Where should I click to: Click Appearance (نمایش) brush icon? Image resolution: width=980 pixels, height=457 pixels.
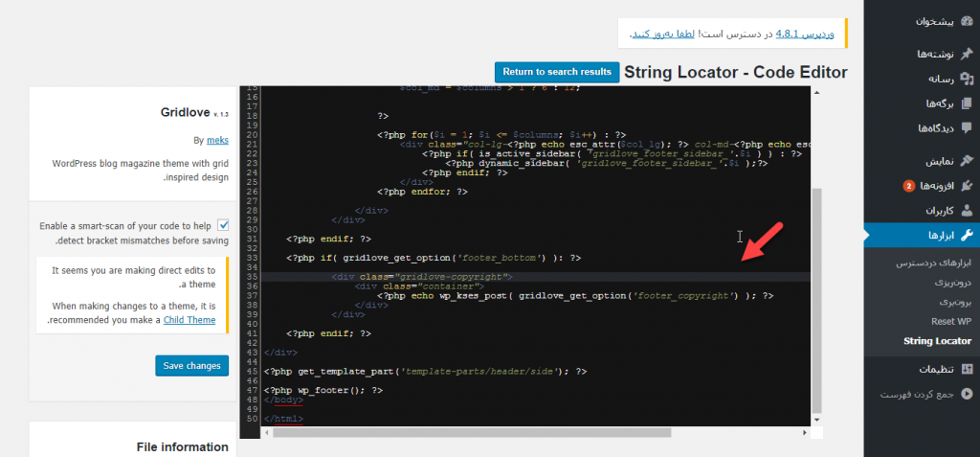[966, 161]
